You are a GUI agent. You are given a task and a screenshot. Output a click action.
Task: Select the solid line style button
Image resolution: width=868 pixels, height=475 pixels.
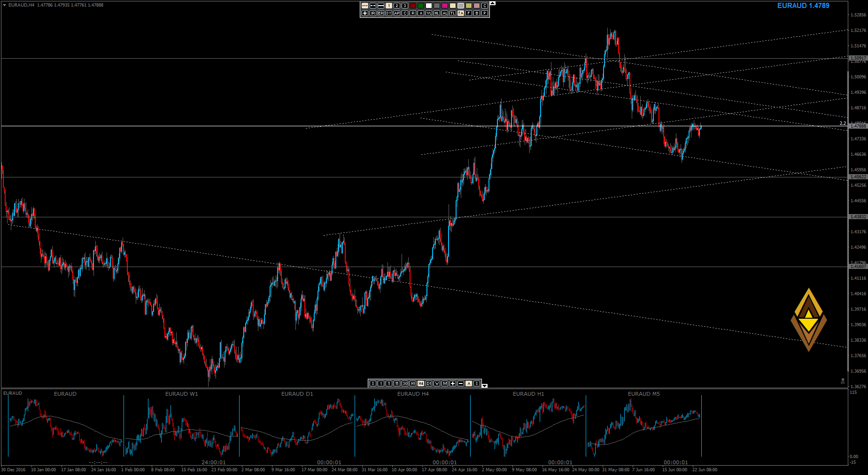point(381,6)
